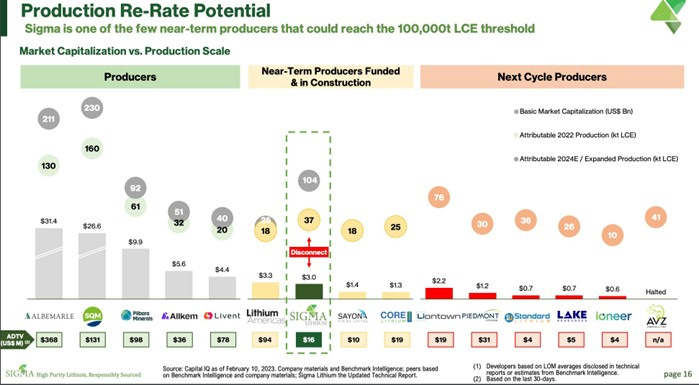Screen dimensions: 699x385
Task: Click the $36 ADTV box for Allkem
Action: (x=179, y=340)
